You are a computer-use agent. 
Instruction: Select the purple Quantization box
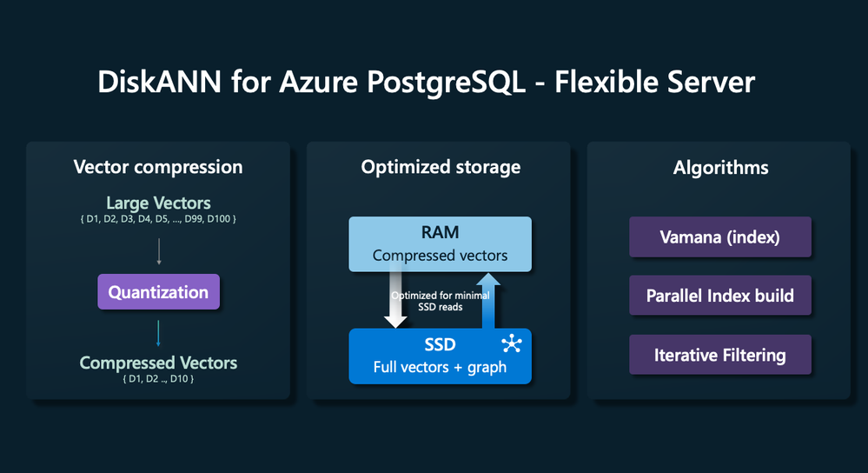[x=159, y=292]
